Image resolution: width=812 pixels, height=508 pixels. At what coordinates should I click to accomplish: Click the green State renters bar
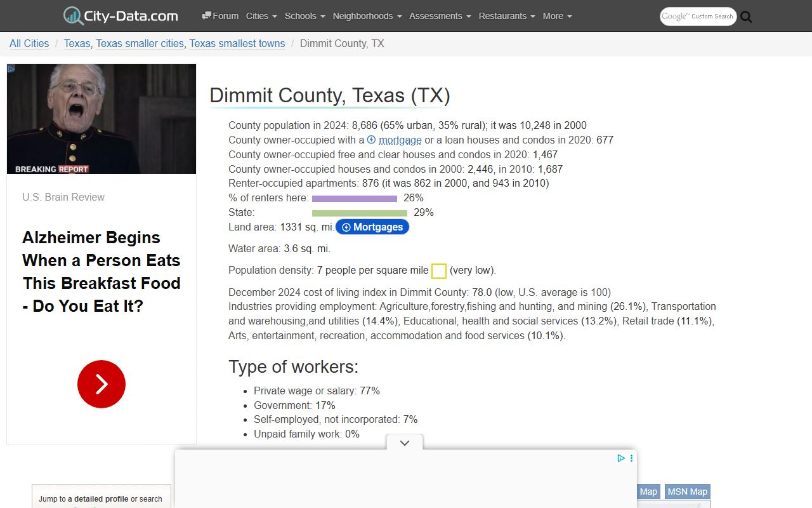click(x=360, y=213)
